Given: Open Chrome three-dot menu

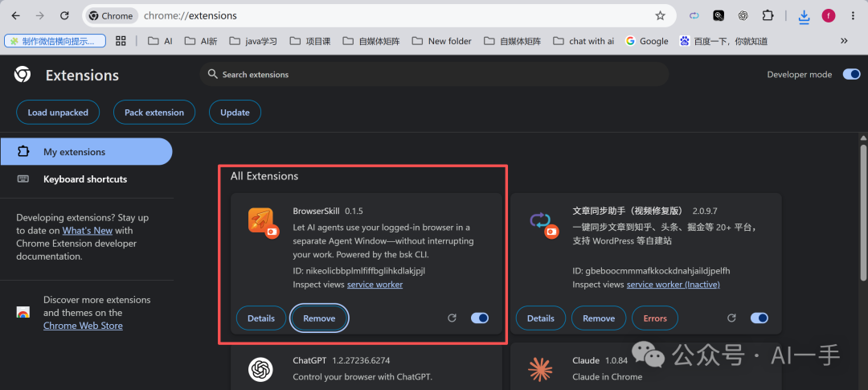Looking at the screenshot, I should (853, 15).
